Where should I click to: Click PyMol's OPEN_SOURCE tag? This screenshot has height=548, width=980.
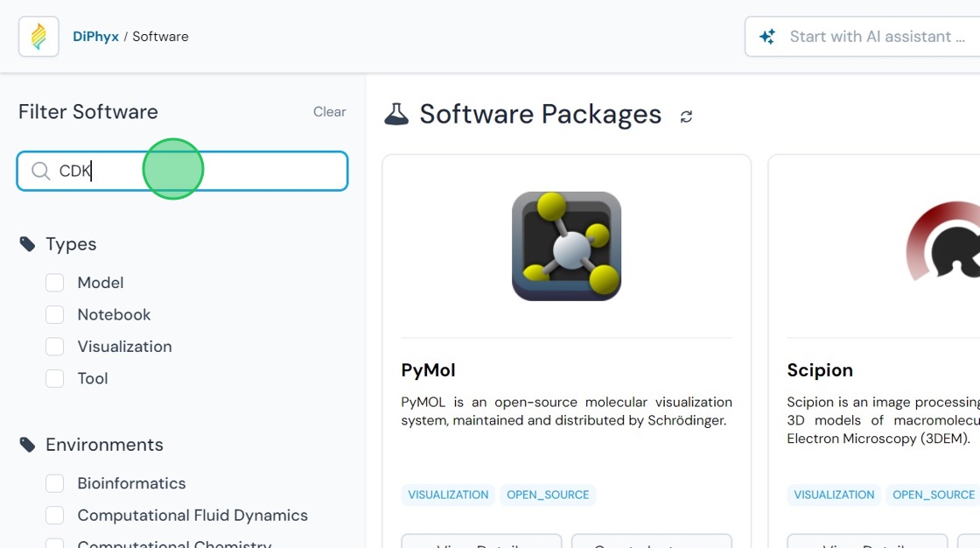548,495
